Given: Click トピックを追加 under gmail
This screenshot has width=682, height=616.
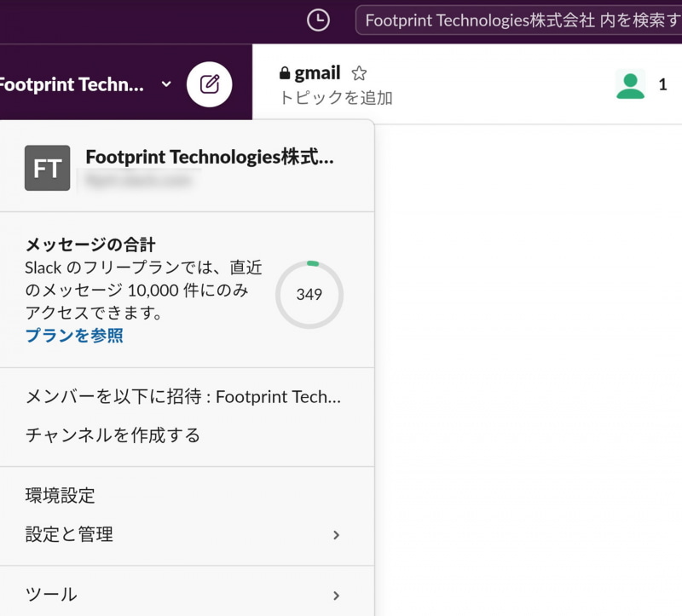Looking at the screenshot, I should click(336, 98).
